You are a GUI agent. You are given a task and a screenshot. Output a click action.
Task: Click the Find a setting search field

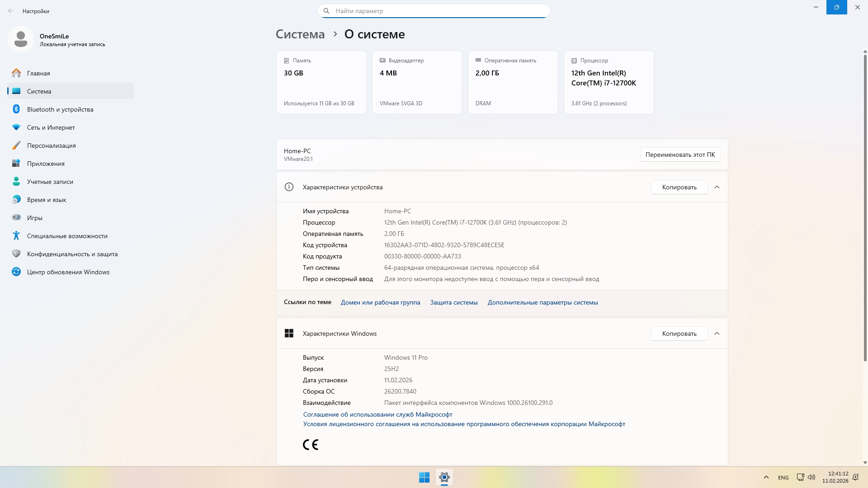(x=434, y=11)
